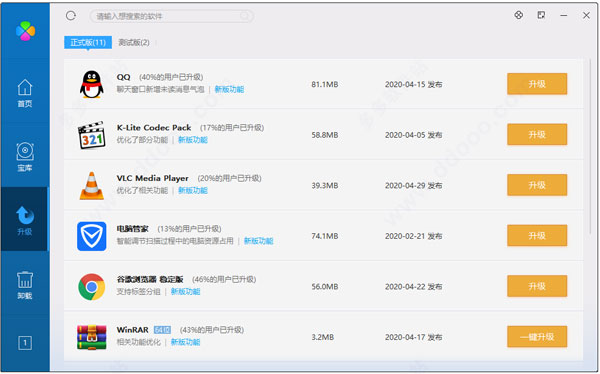Open the 新版功能 link for 电脑管家
This screenshot has width=600, height=374.
click(259, 241)
